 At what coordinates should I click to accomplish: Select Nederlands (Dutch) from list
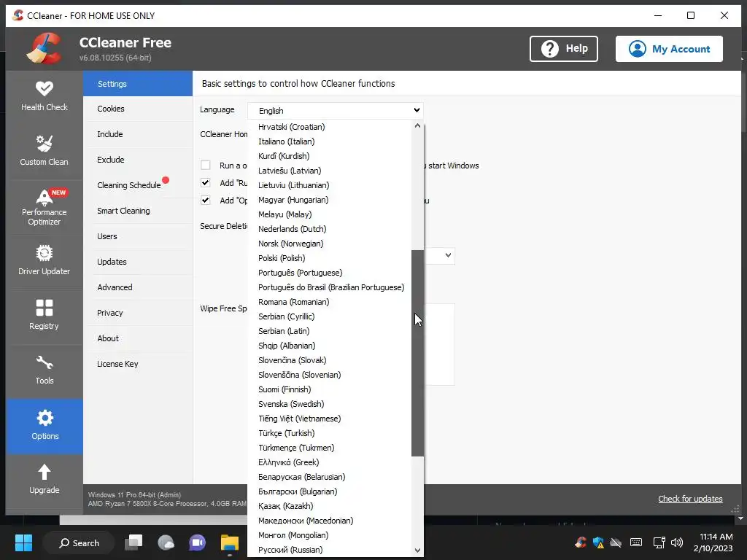[330, 229]
